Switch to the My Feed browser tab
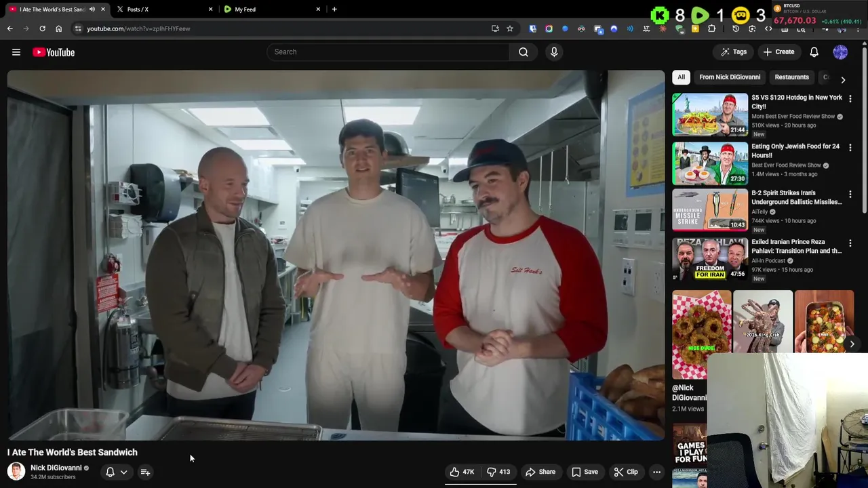 (x=273, y=9)
